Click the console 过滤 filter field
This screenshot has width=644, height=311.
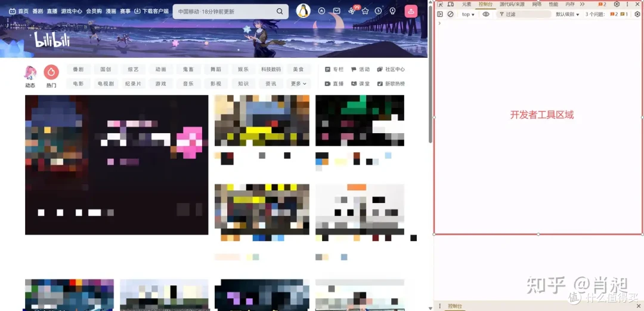524,14
